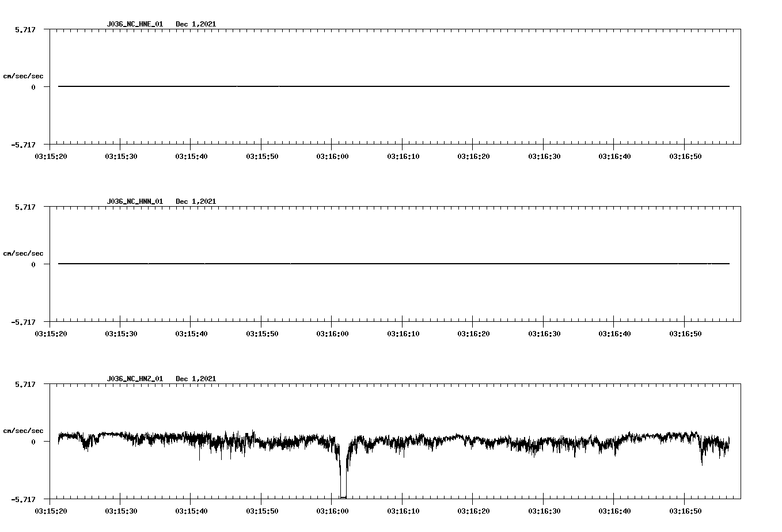
Task: Click the cm/sec/sec unit label of HNN plot
Action: click(x=23, y=253)
